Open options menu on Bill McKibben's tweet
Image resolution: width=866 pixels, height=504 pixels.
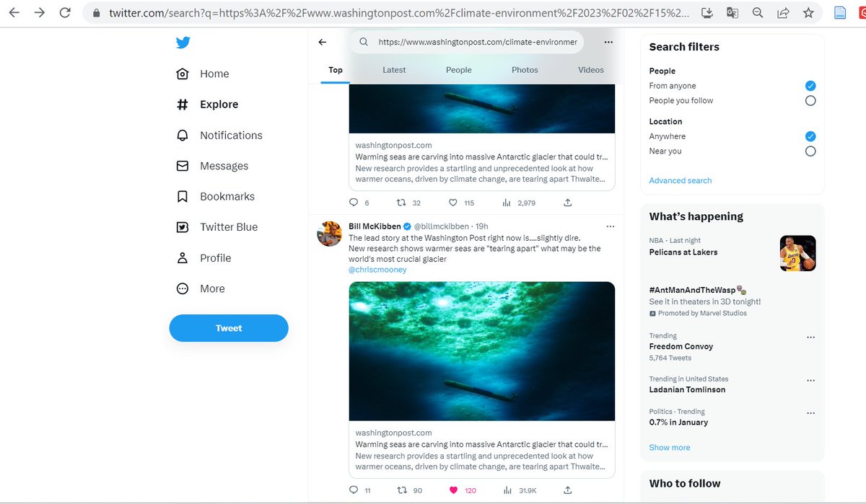click(x=611, y=226)
